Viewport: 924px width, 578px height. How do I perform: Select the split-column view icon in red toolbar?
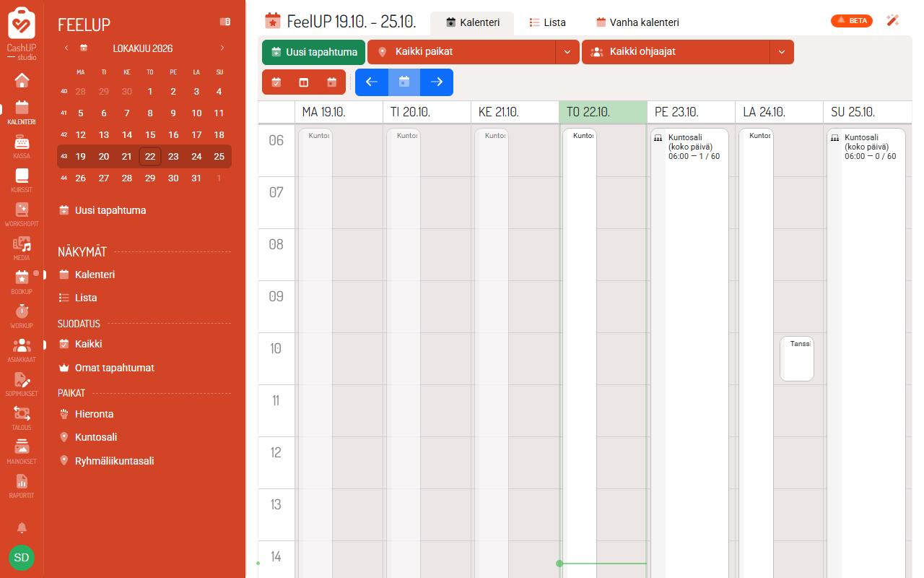click(x=304, y=82)
